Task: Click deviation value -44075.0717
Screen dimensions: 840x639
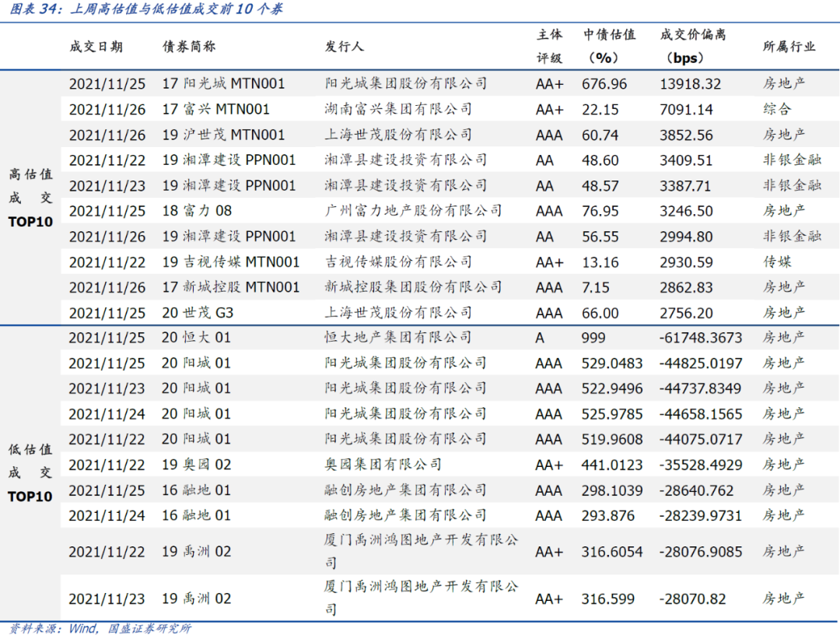Action: pos(701,440)
